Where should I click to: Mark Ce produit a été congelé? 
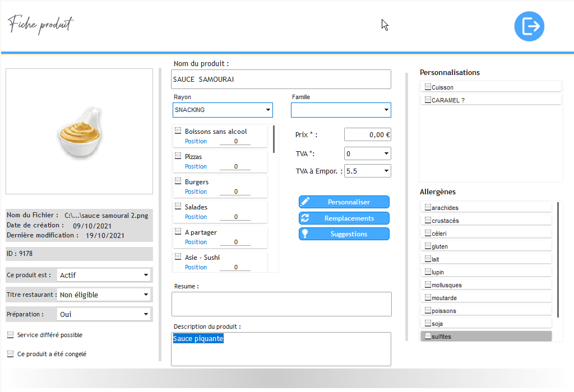pyautogui.click(x=10, y=354)
